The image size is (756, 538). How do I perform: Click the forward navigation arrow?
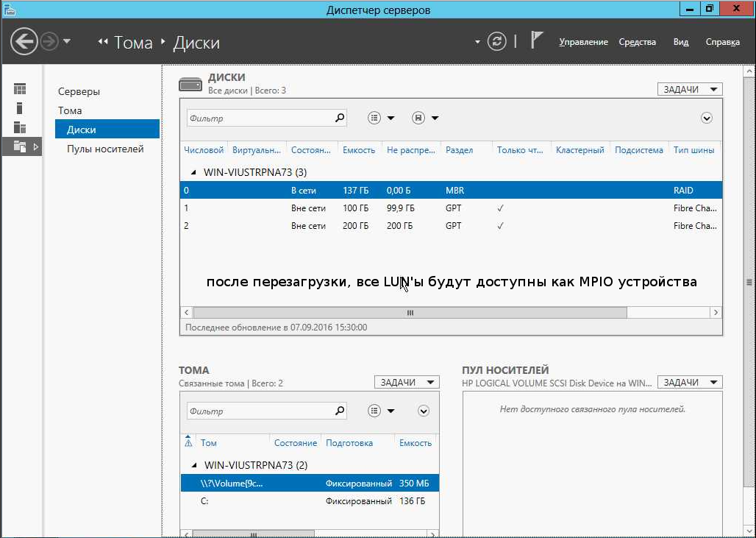pos(49,41)
